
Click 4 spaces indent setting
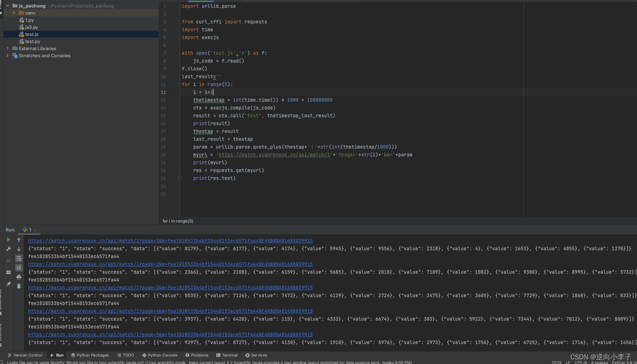600,362
